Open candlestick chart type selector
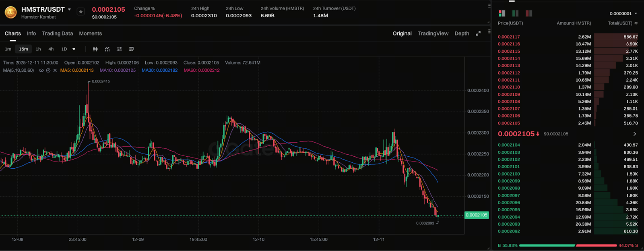The image size is (644, 251). (95, 49)
